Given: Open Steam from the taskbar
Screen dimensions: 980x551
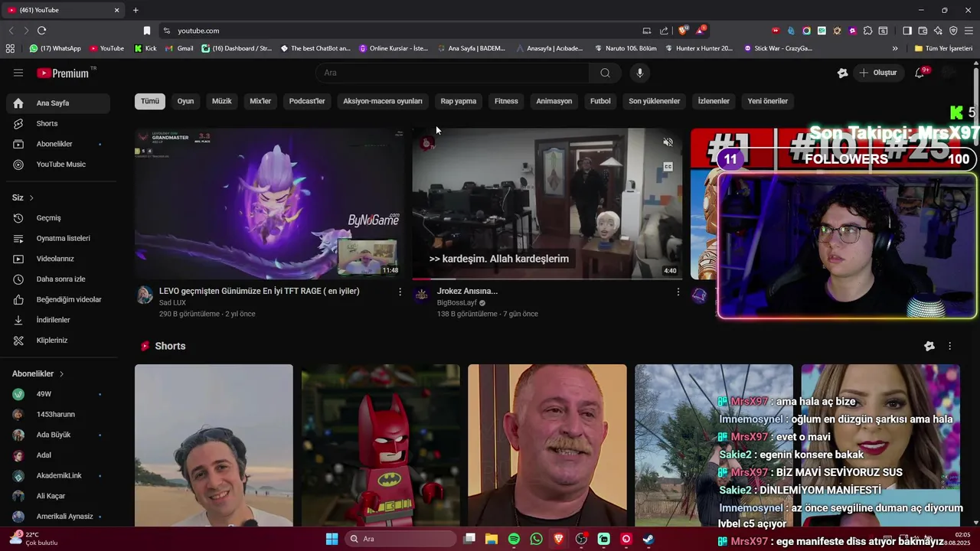Looking at the screenshot, I should point(648,539).
